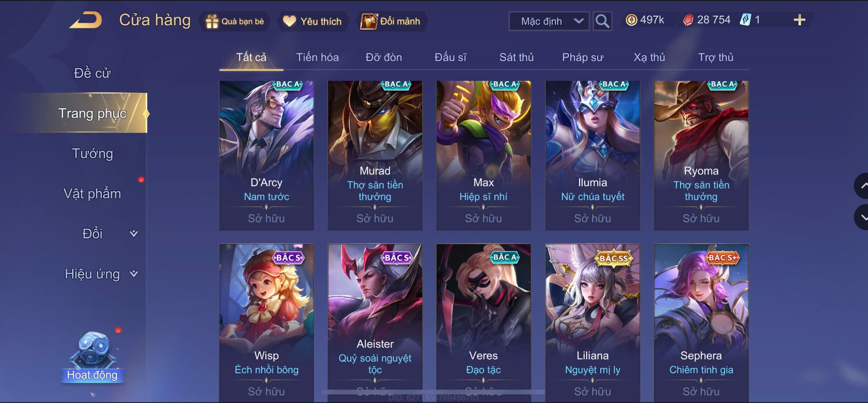Screen dimensions: 868x403
Task: Click the scroll-up arrow on right edge
Action: pyautogui.click(x=862, y=186)
